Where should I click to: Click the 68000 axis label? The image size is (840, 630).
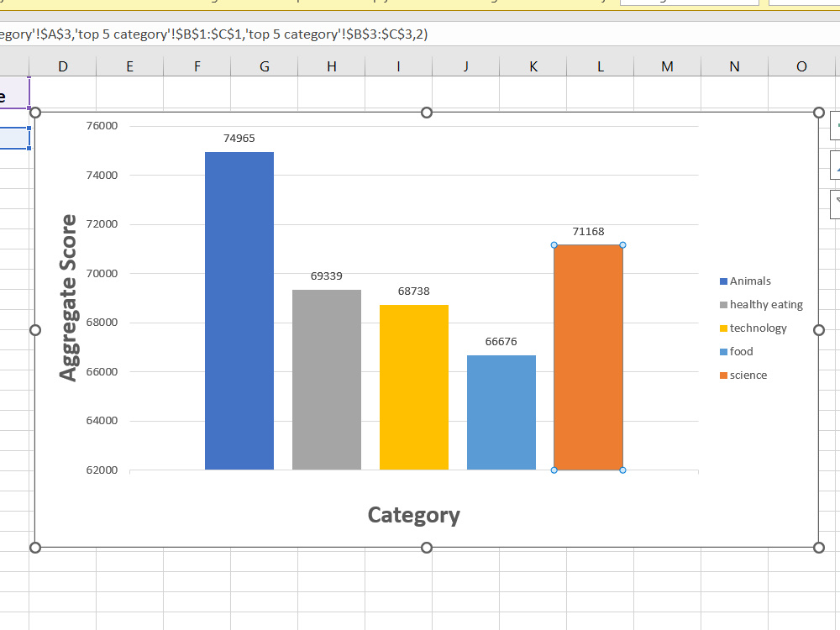click(x=102, y=323)
